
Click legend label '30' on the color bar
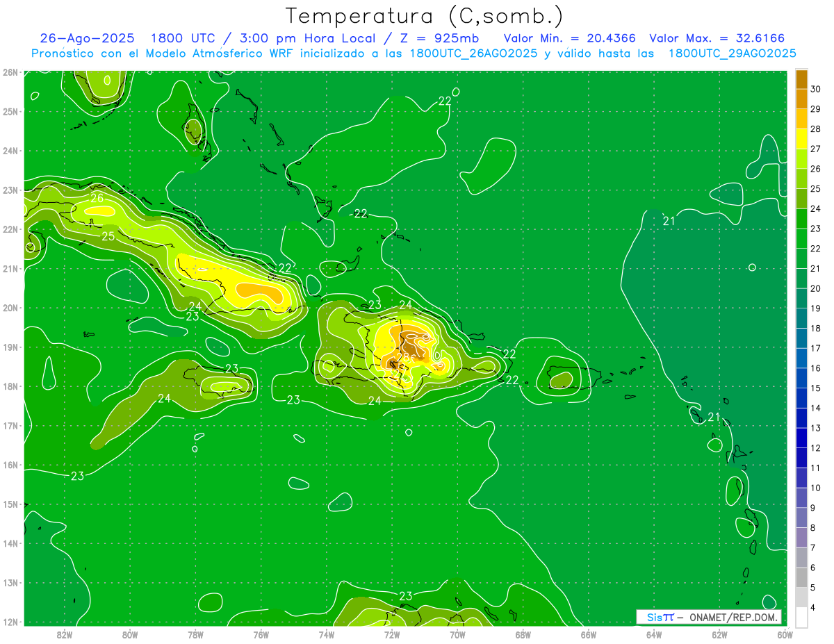tap(816, 89)
